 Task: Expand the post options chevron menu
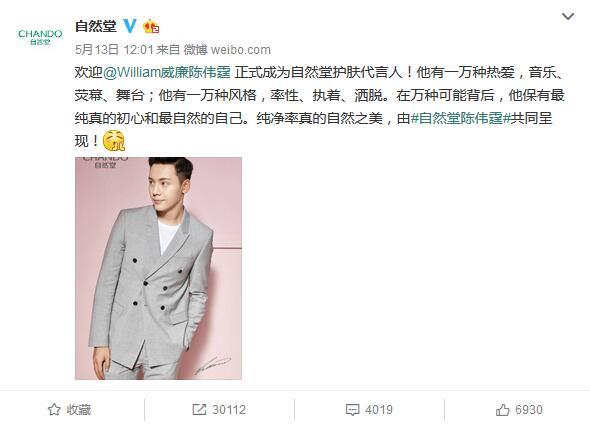tap(568, 17)
